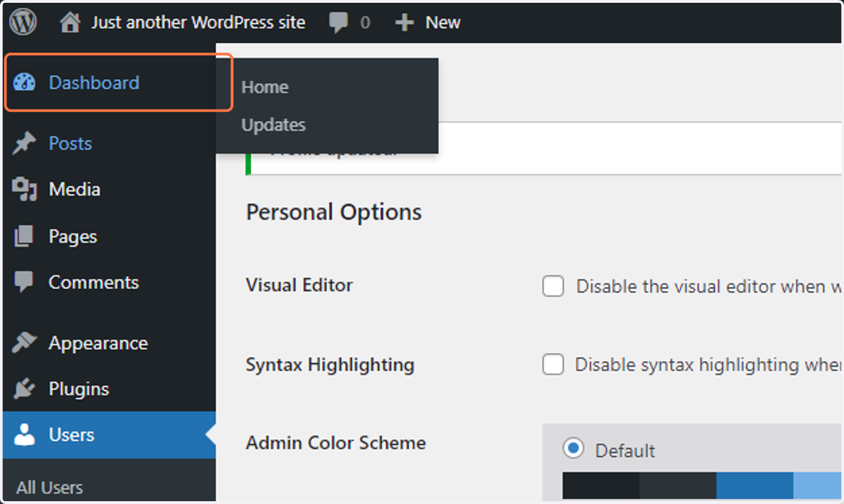Open Just another WordPress site link
This screenshot has width=844, height=504.
point(198,22)
